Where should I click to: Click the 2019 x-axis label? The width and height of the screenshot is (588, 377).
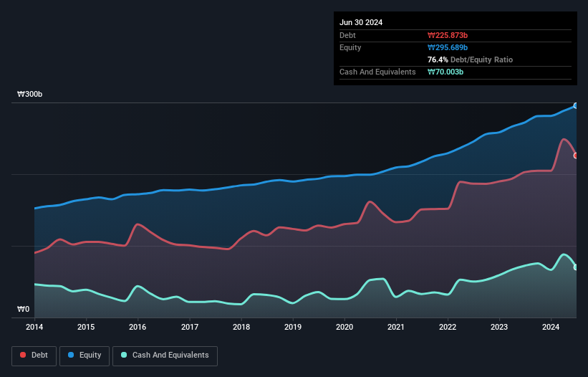tap(293, 327)
